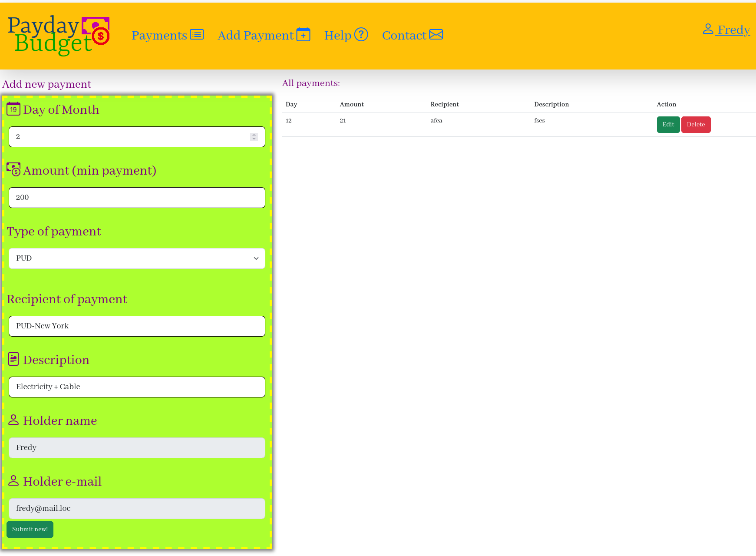This screenshot has width=756, height=556.
Task: Click the user profile icon beside Fredy
Action: tap(708, 29)
